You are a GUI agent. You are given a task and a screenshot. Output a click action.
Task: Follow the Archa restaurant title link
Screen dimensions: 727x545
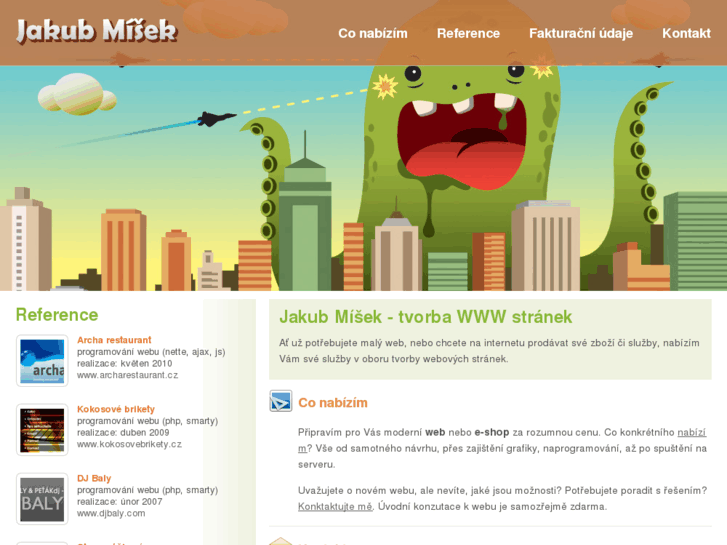click(114, 340)
